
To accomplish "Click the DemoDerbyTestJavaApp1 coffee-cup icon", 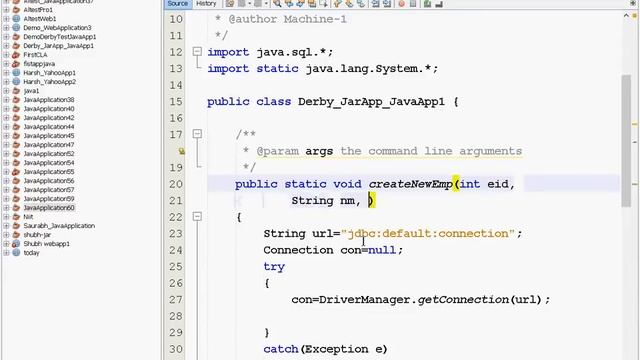I will [x=16, y=37].
